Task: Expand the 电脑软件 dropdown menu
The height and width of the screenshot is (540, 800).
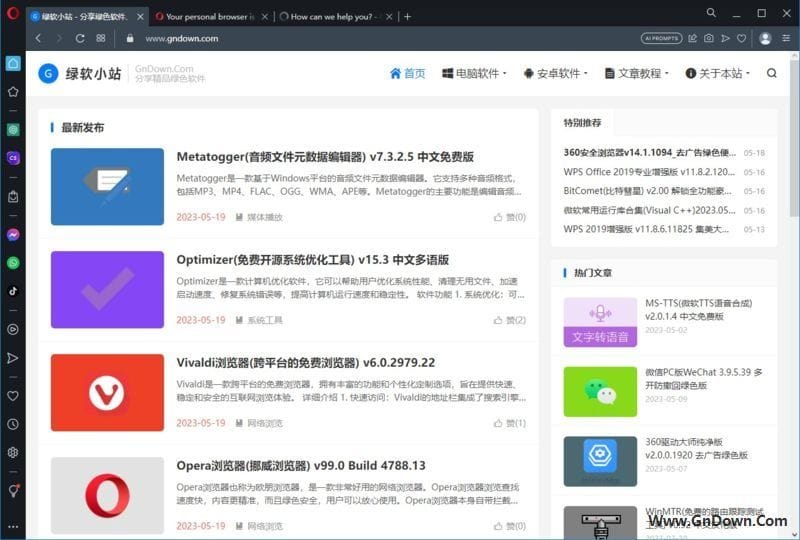Action: pos(474,73)
